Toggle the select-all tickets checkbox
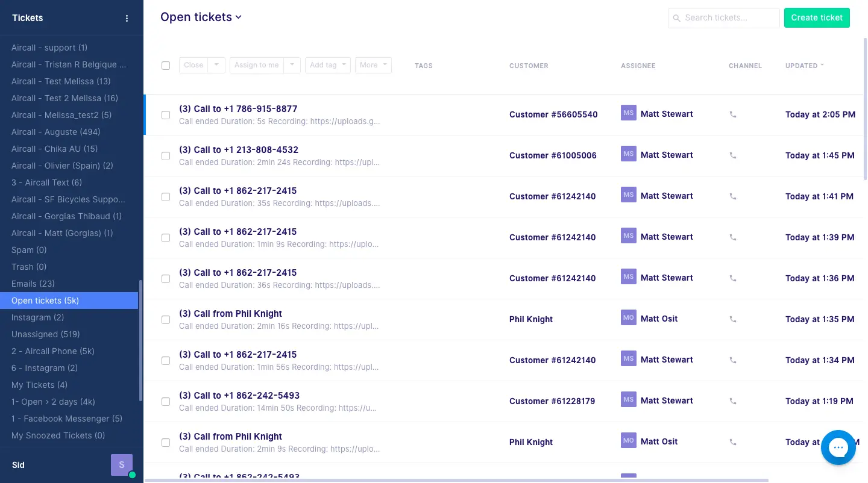This screenshot has width=868, height=483. coord(166,66)
